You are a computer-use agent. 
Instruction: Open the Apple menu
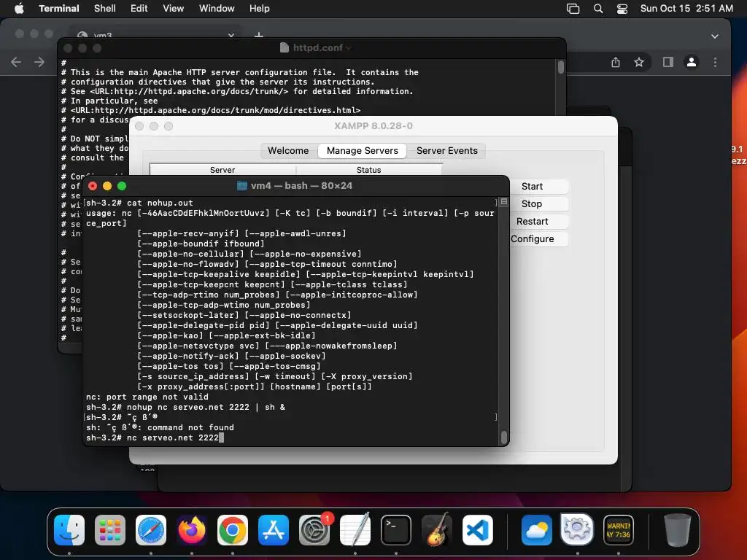click(x=19, y=9)
